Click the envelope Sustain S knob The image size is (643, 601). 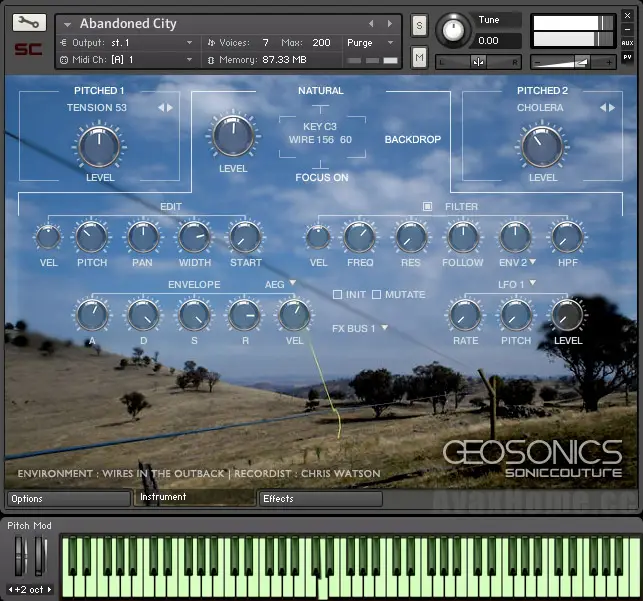tap(194, 315)
